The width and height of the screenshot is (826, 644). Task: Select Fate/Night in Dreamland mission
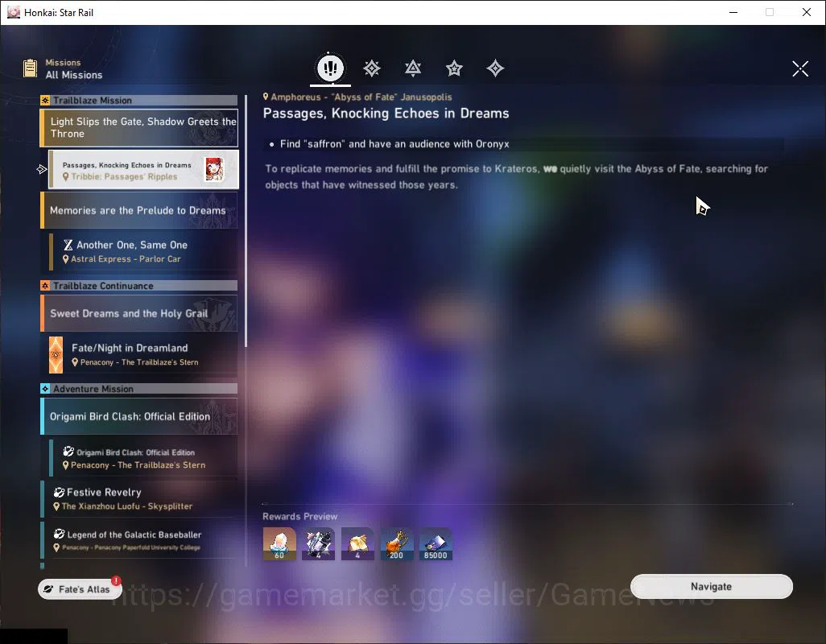(x=143, y=354)
